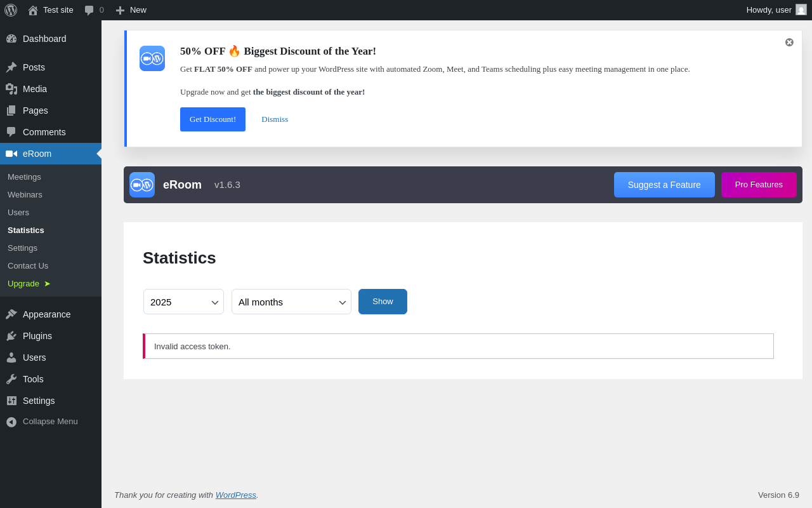Viewport: 812px width, 508px height.
Task: Go to Meetings submenu under eRoom
Action: tap(24, 177)
